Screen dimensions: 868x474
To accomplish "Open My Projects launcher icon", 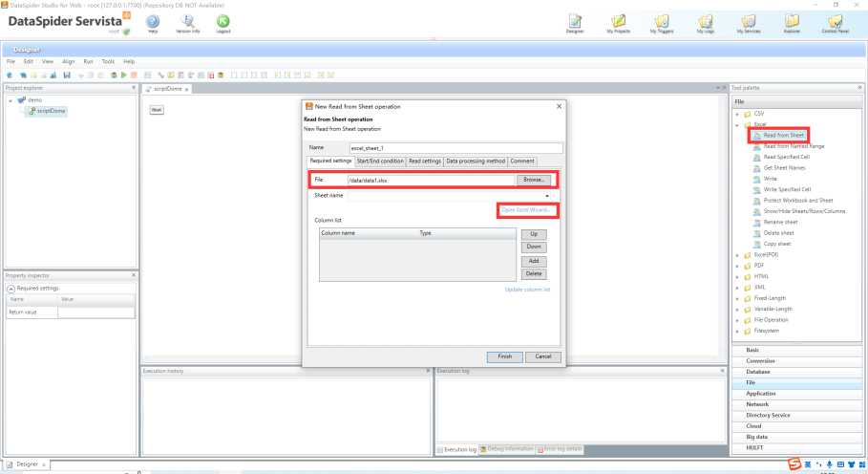I will click(x=619, y=23).
